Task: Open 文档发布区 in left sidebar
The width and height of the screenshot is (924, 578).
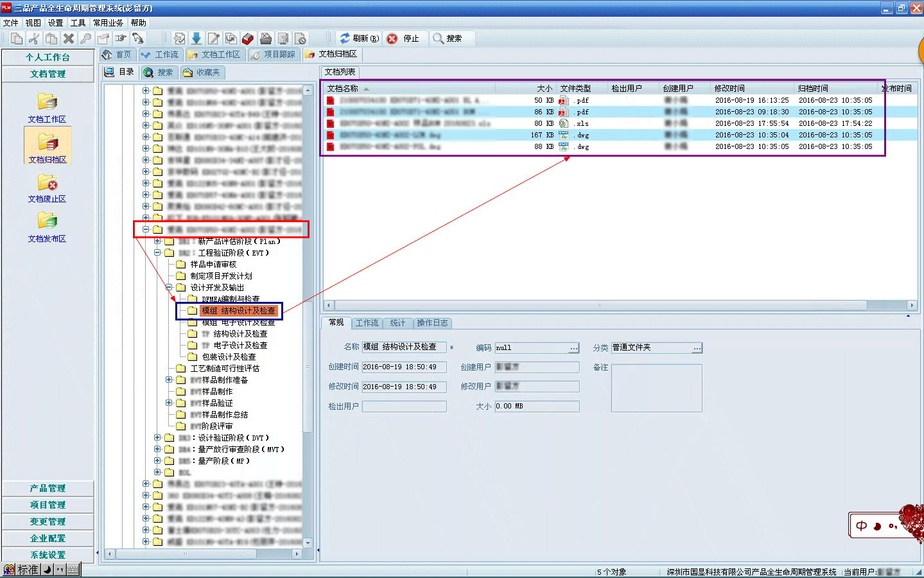Action: coord(47,227)
